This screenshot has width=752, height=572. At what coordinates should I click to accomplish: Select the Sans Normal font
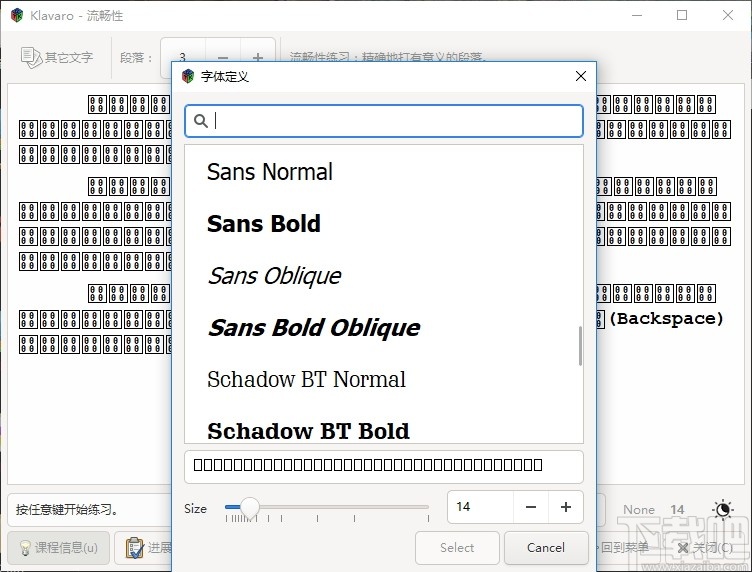pyautogui.click(x=270, y=172)
